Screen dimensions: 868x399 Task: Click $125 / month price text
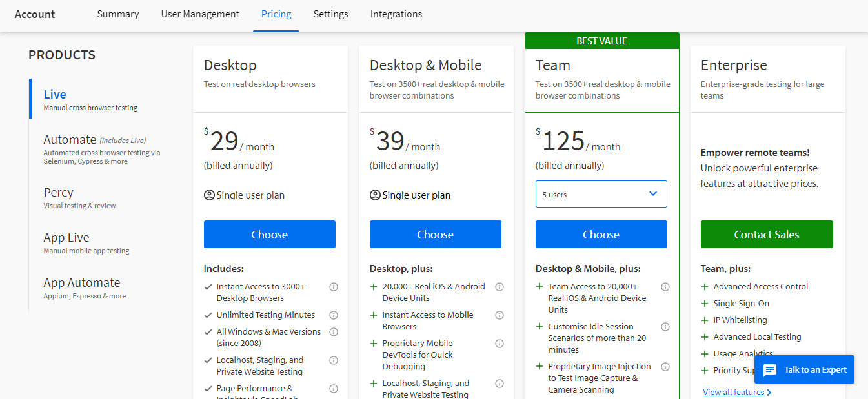[578, 141]
